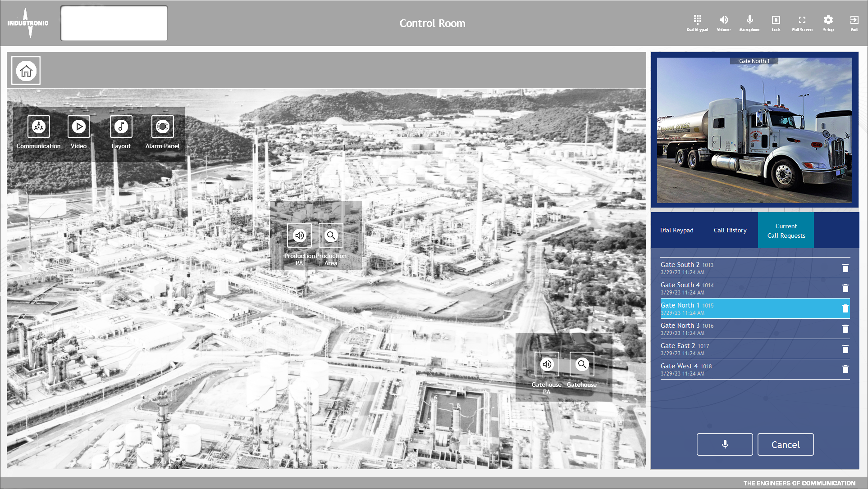Click the Gate North 1 camera feed
The image size is (868, 489).
(754, 130)
